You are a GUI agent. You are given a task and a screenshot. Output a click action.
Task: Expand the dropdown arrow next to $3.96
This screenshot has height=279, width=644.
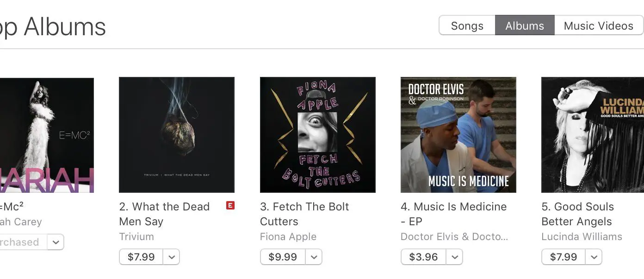pyautogui.click(x=455, y=257)
